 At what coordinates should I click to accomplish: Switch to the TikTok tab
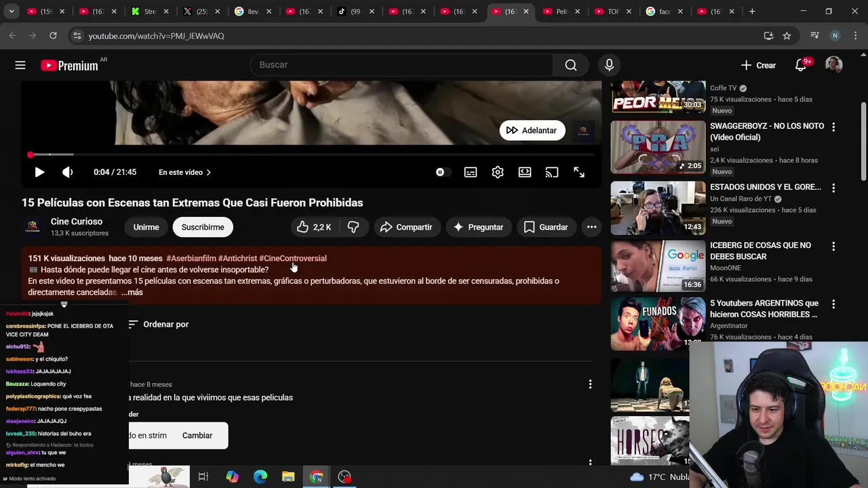(x=355, y=12)
